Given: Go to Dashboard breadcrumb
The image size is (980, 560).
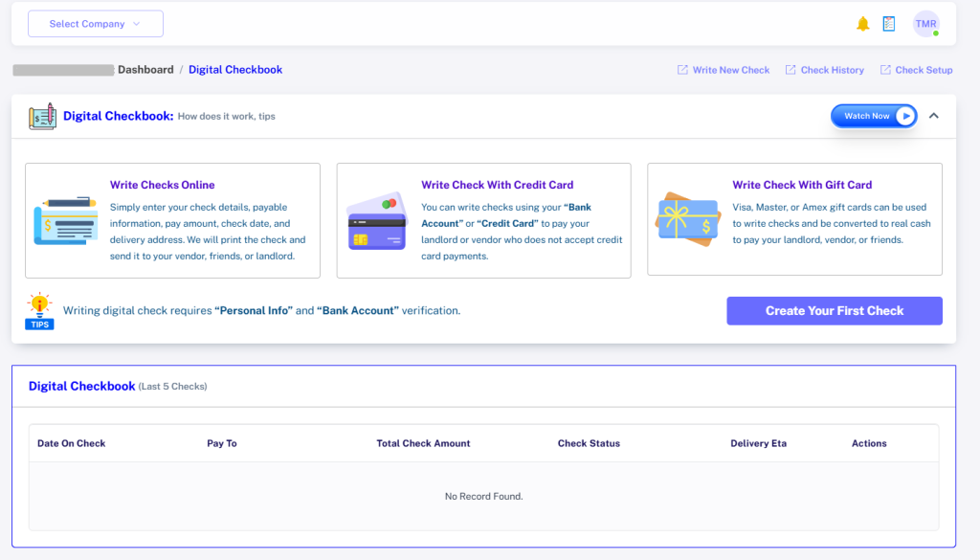Looking at the screenshot, I should (145, 70).
